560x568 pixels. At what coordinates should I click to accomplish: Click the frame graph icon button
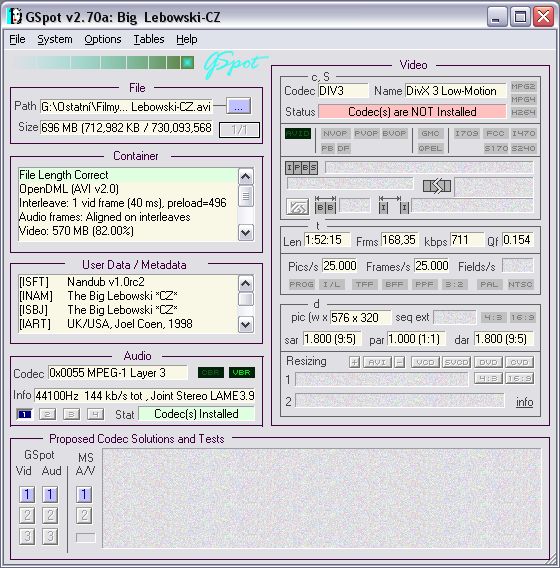(x=297, y=207)
